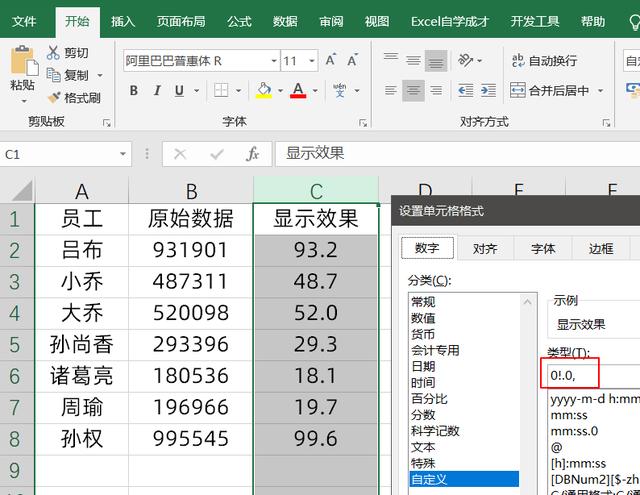Decrease font size with smaller A
Viewport: 640px width, 495px height.
click(353, 60)
